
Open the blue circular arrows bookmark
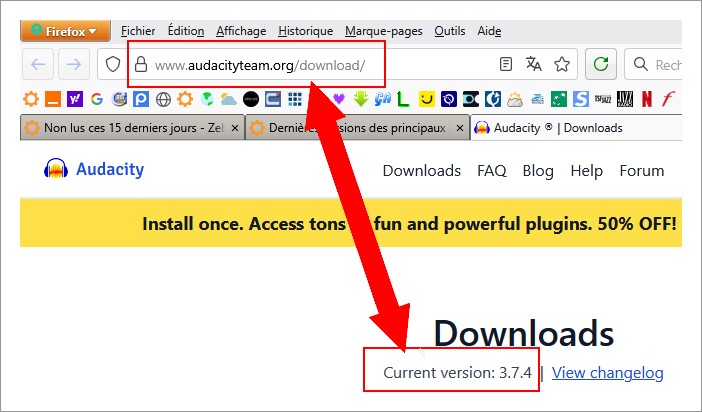(x=492, y=99)
